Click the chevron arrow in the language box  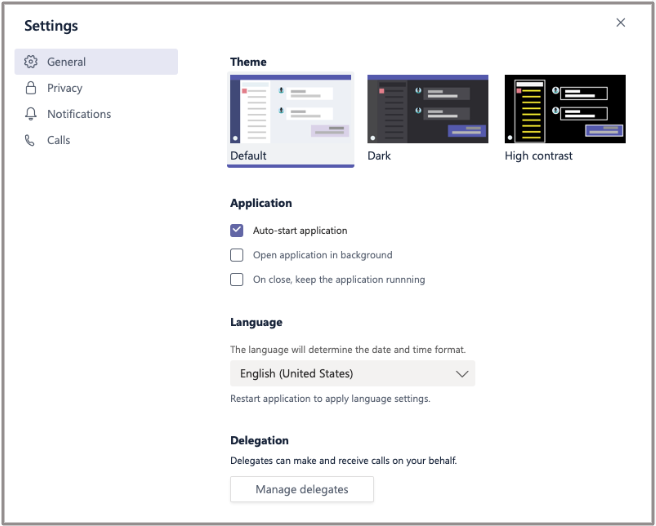pos(461,374)
